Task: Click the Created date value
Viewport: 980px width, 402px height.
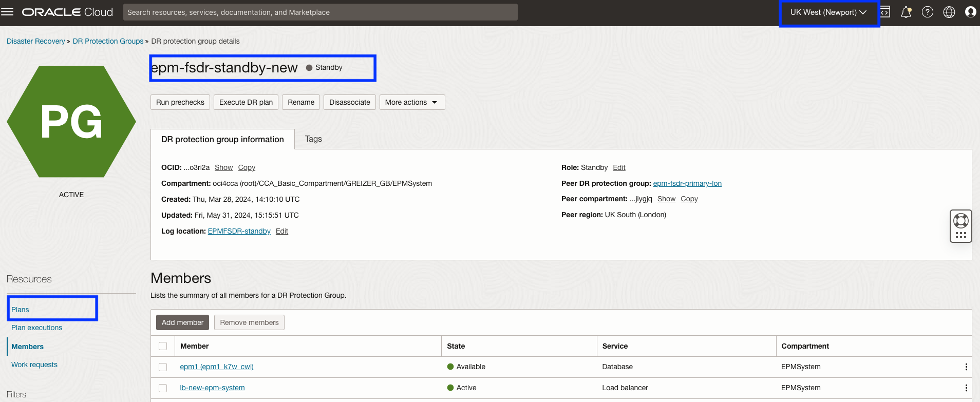Action: point(246,199)
